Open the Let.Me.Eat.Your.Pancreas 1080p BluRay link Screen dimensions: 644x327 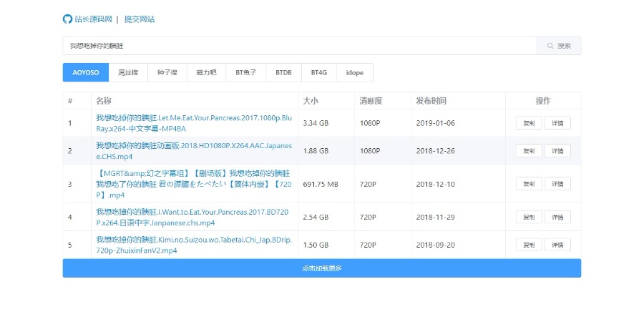point(194,122)
